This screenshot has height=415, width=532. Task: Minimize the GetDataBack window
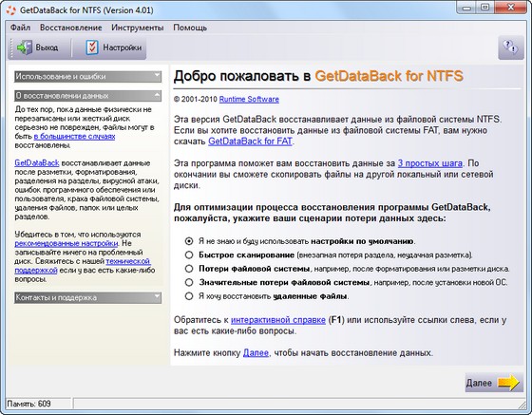pyautogui.click(x=467, y=8)
